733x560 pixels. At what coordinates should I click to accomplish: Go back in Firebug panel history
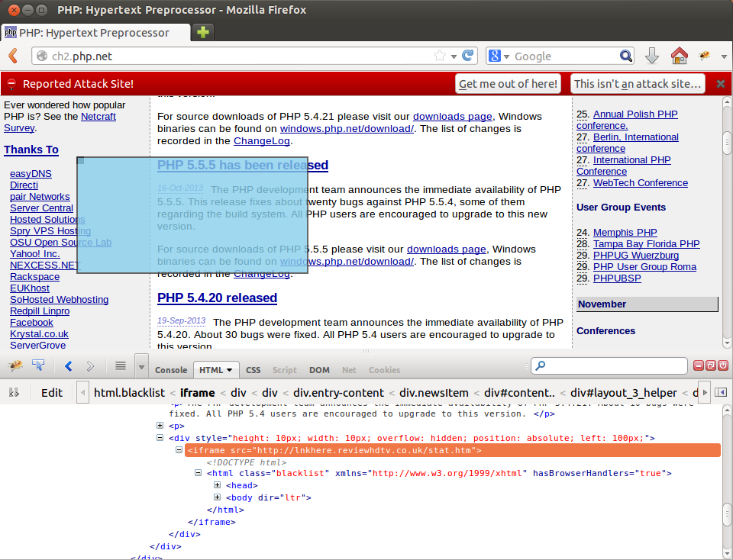(69, 366)
